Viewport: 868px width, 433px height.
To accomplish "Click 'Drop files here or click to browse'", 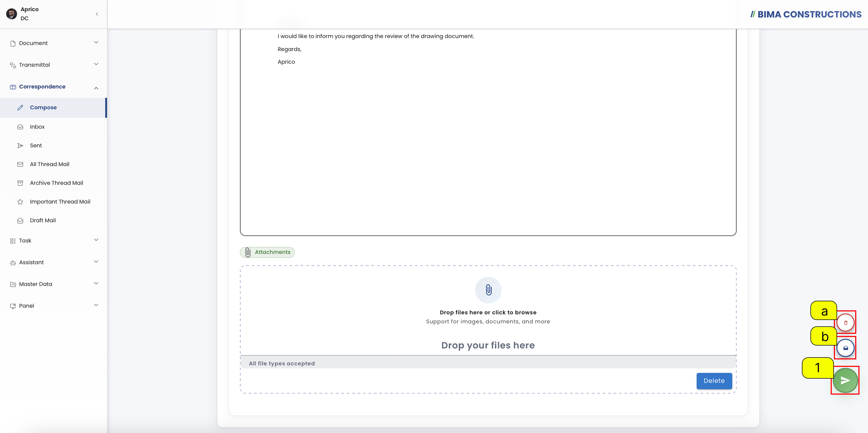I will click(488, 312).
